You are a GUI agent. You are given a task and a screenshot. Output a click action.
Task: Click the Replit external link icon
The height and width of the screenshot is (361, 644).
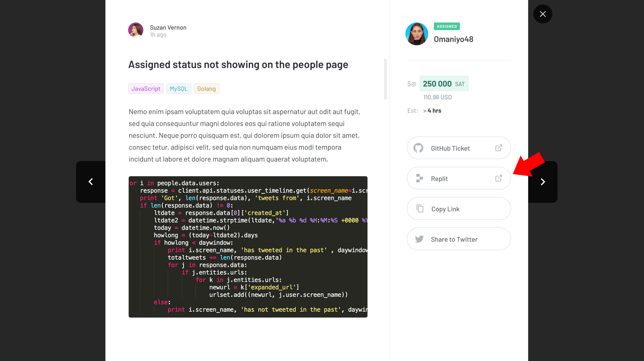[499, 178]
